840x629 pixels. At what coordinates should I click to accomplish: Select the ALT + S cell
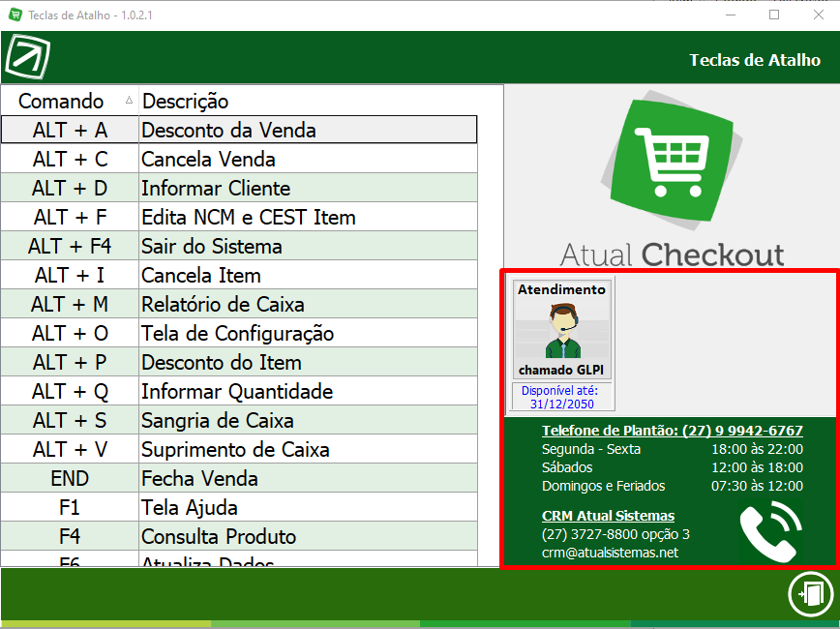70,420
